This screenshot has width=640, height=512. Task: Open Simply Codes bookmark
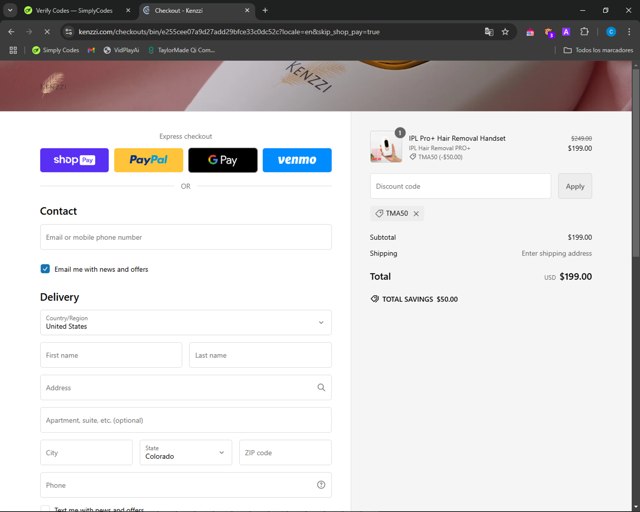click(x=56, y=50)
